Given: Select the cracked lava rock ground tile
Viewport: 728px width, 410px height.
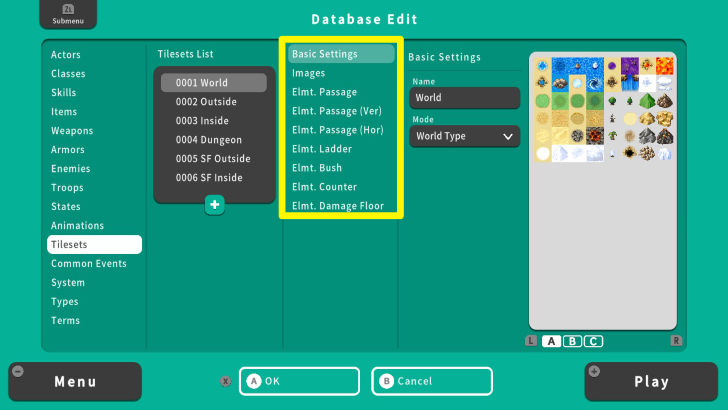Looking at the screenshot, I should (x=595, y=136).
